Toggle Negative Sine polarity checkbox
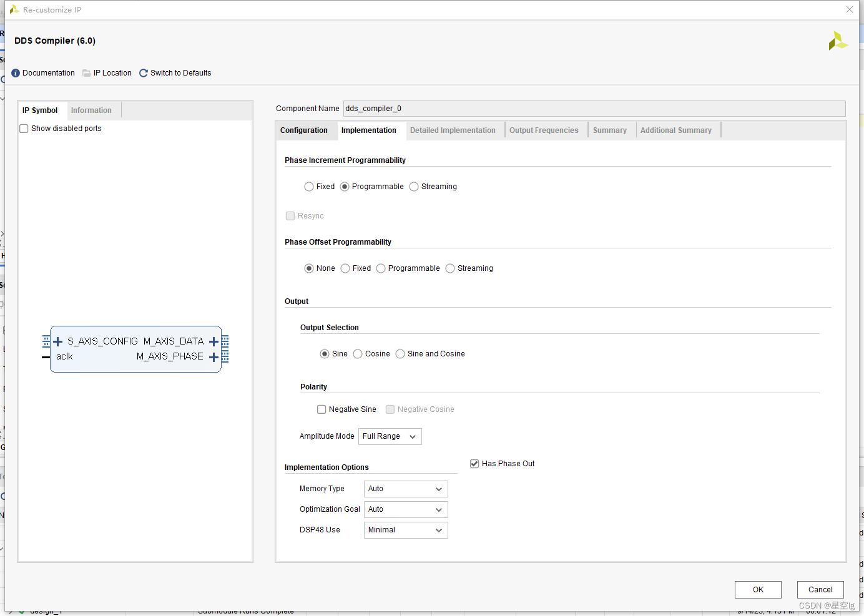The width and height of the screenshot is (864, 616). tap(322, 409)
